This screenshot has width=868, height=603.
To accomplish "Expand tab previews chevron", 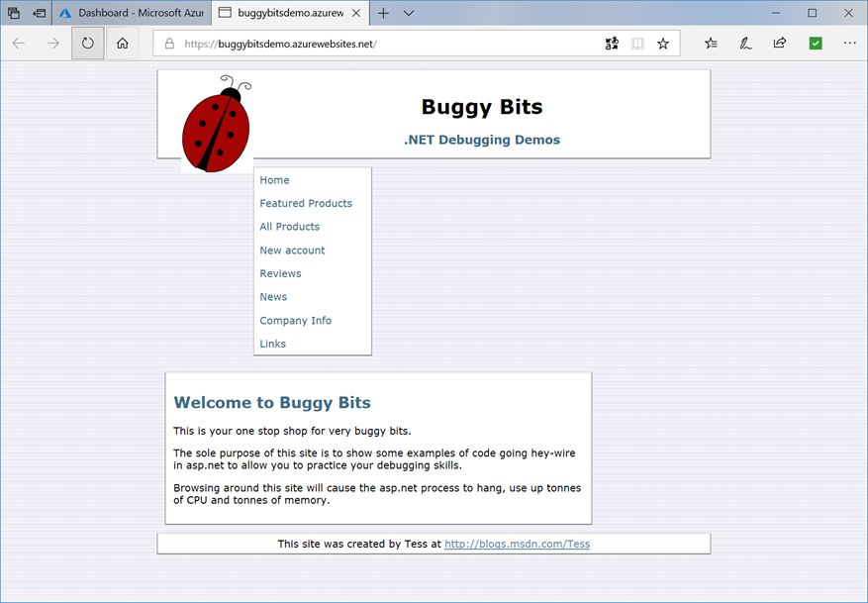I will click(409, 13).
